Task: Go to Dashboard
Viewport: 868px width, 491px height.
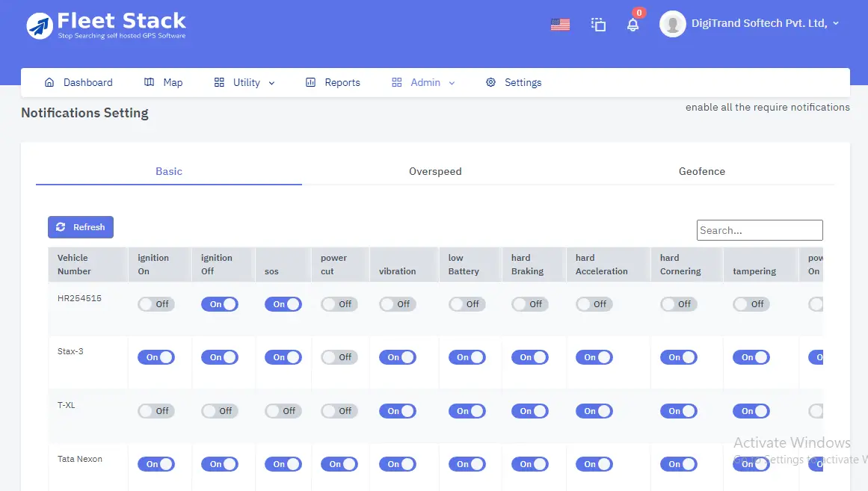Action: pos(79,82)
